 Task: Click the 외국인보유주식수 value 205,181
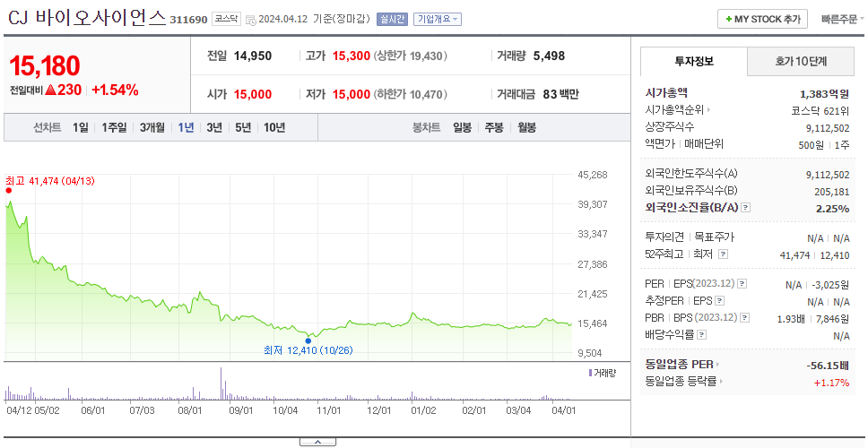click(831, 192)
